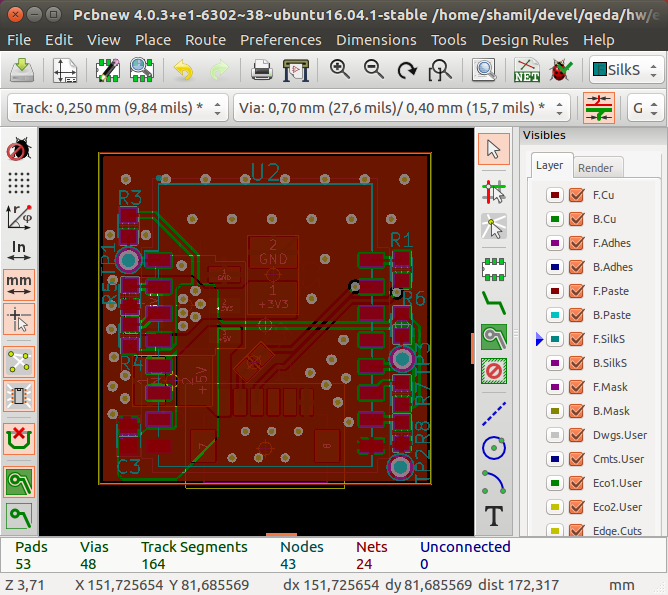Viewport: 668px width, 595px height.
Task: Toggle the track width auto mode button
Action: (x=599, y=108)
